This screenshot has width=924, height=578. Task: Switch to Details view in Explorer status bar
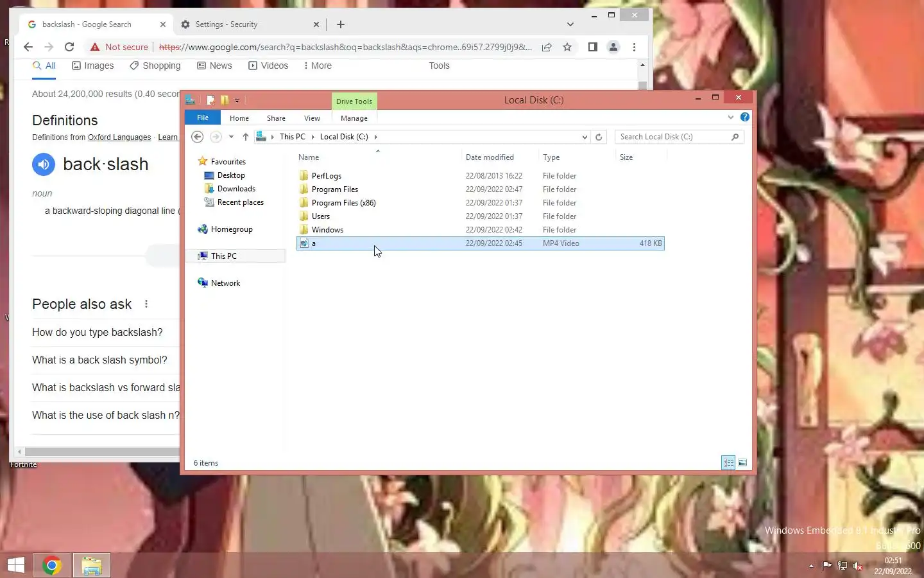click(728, 462)
